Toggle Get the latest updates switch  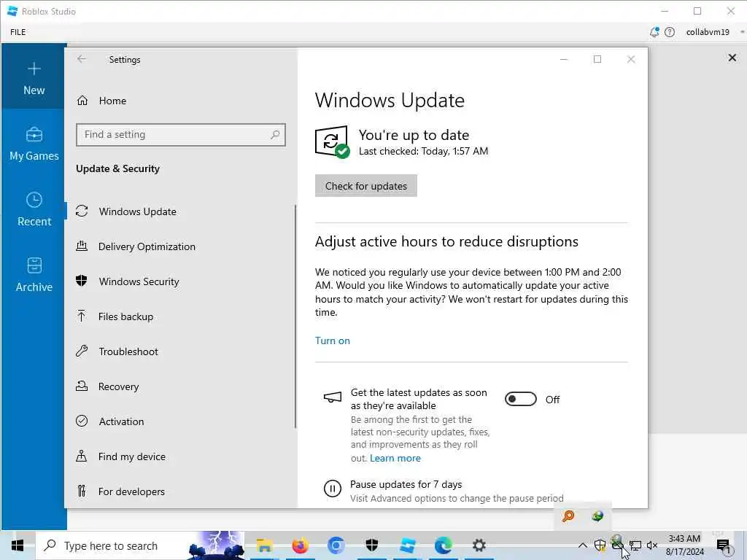[x=520, y=399]
